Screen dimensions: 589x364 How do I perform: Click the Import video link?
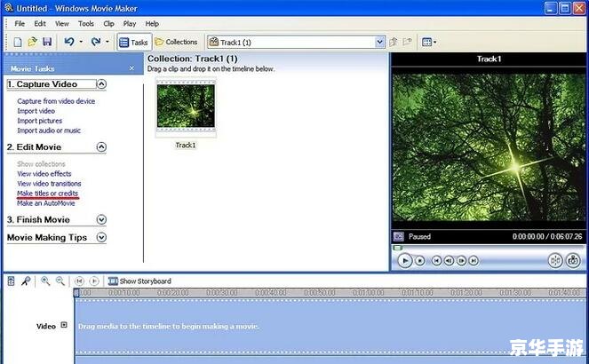[36, 111]
